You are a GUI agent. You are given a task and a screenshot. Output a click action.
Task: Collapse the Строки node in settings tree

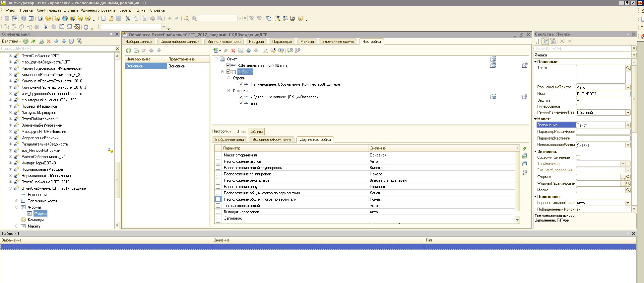[228, 78]
